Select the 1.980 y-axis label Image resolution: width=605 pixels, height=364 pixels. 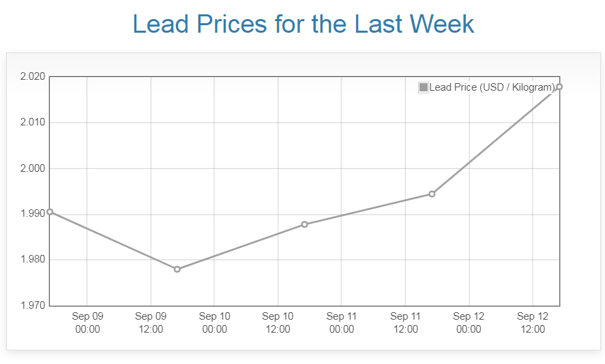(32, 260)
